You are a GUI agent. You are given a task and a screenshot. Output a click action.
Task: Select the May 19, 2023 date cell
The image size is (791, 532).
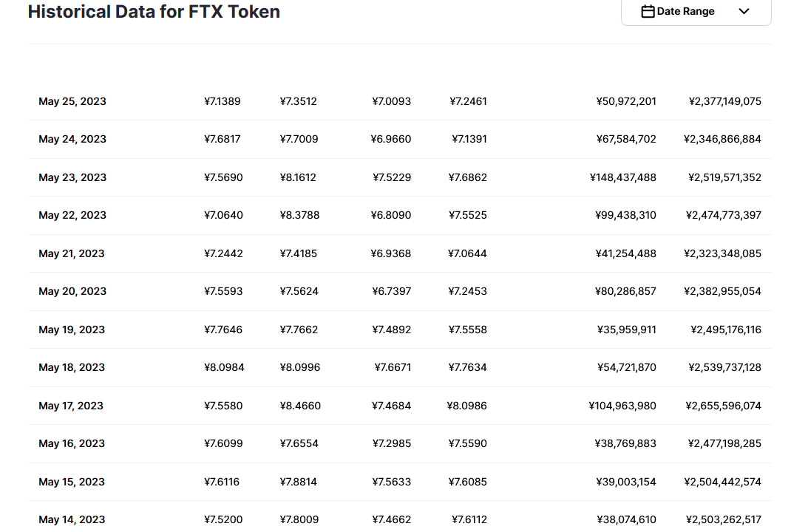[x=72, y=330]
